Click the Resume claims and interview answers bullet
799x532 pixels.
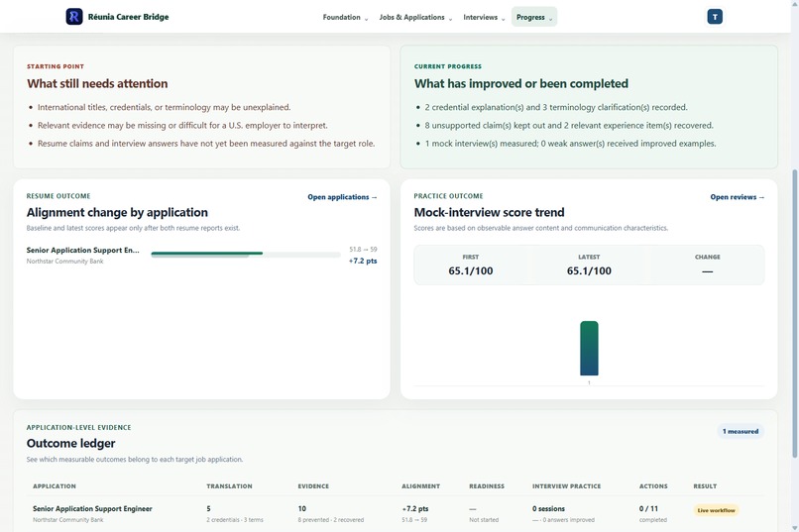pyautogui.click(x=206, y=144)
